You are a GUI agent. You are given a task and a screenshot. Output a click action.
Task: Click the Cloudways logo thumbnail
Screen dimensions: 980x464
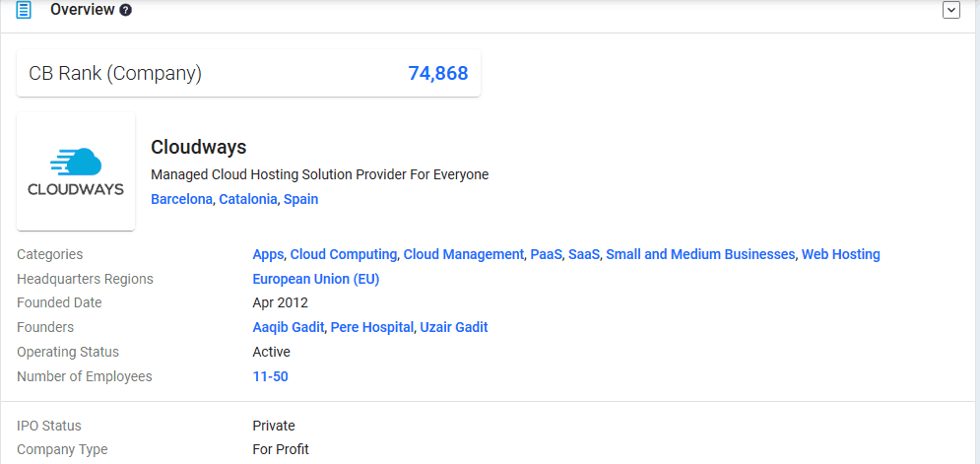point(76,171)
